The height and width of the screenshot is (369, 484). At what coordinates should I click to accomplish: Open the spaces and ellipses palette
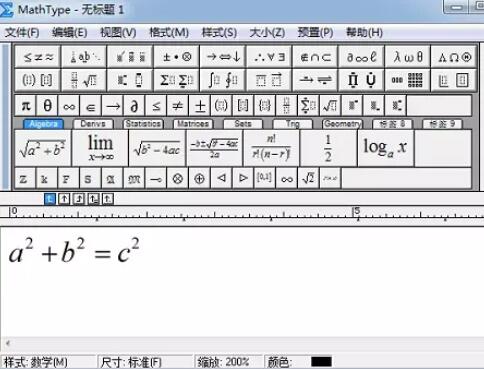(x=84, y=57)
